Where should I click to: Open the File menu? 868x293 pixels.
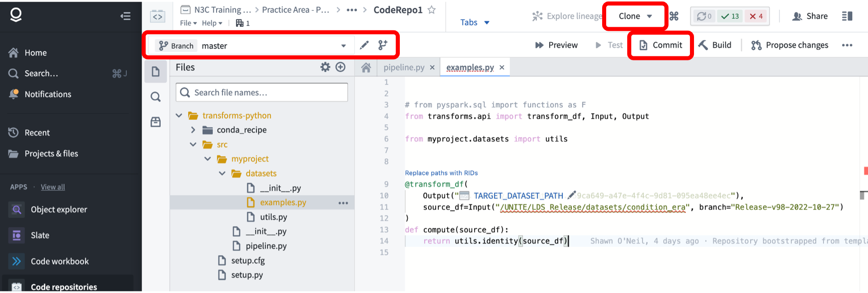[x=188, y=23]
